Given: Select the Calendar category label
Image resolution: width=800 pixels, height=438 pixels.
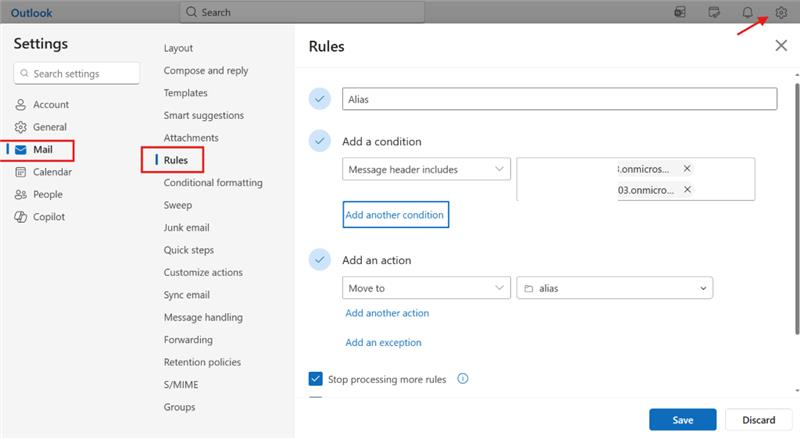Looking at the screenshot, I should [x=52, y=172].
